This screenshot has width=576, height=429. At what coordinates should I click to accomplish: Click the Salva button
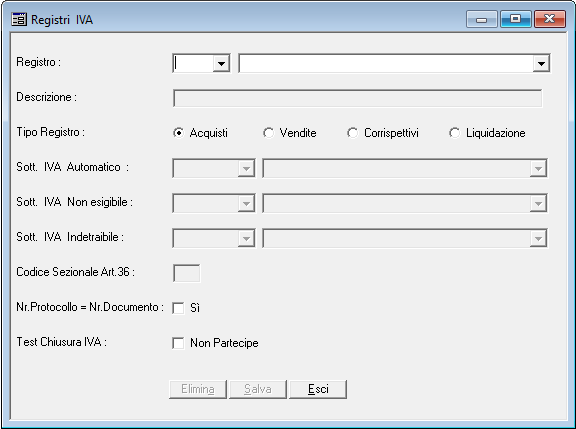[x=258, y=389]
